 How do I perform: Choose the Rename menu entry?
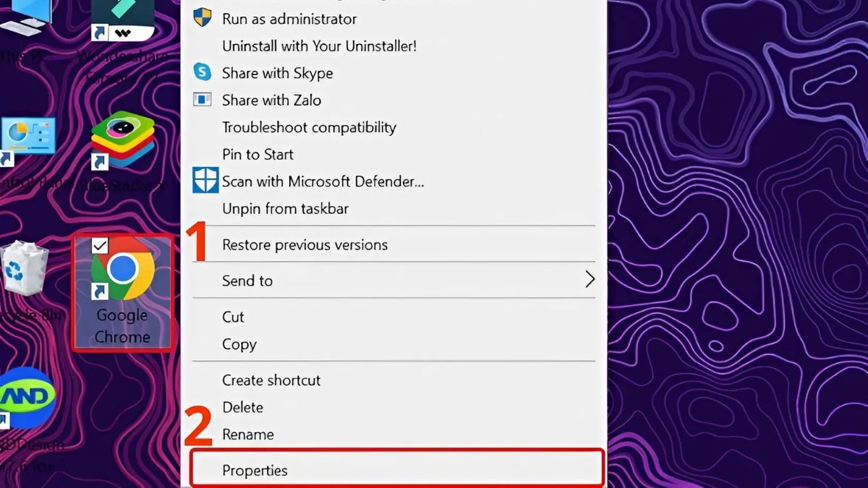tap(247, 434)
